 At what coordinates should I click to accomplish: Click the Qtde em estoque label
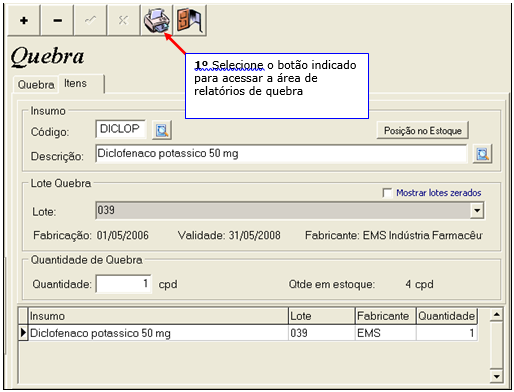332,284
